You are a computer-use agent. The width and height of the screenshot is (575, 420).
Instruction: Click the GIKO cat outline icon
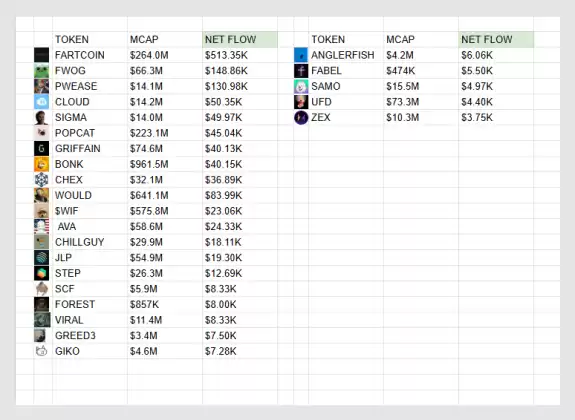(x=41, y=351)
